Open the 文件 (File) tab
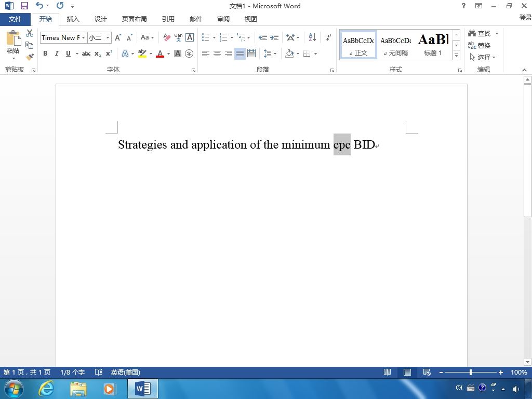This screenshot has height=399, width=532. 15,19
